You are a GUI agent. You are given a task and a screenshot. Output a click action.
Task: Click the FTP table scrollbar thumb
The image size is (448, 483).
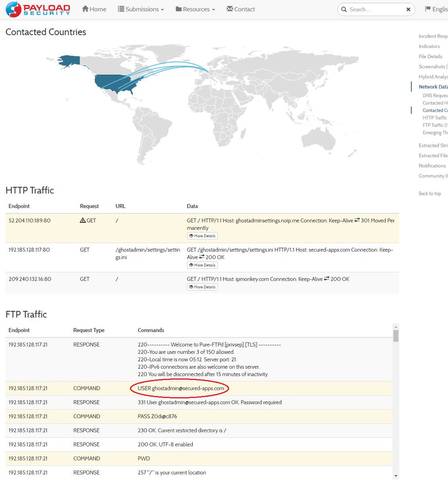click(396, 336)
